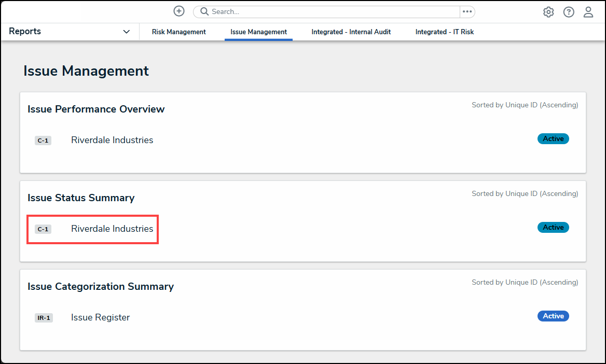606x364 pixels.
Task: Open the user profile icon
Action: click(588, 11)
